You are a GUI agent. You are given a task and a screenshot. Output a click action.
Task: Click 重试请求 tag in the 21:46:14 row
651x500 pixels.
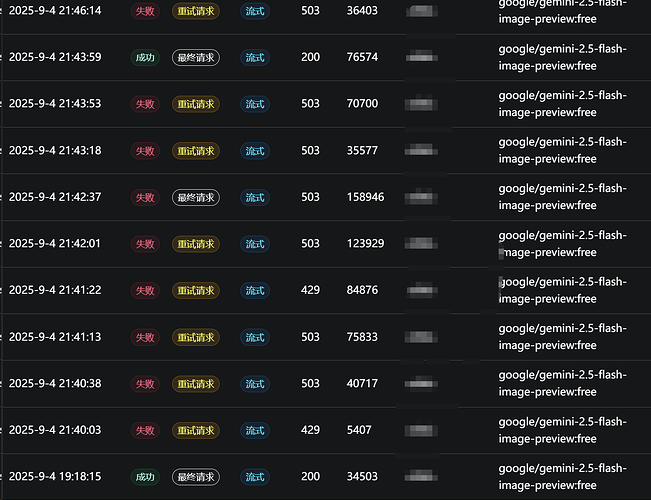click(x=196, y=11)
